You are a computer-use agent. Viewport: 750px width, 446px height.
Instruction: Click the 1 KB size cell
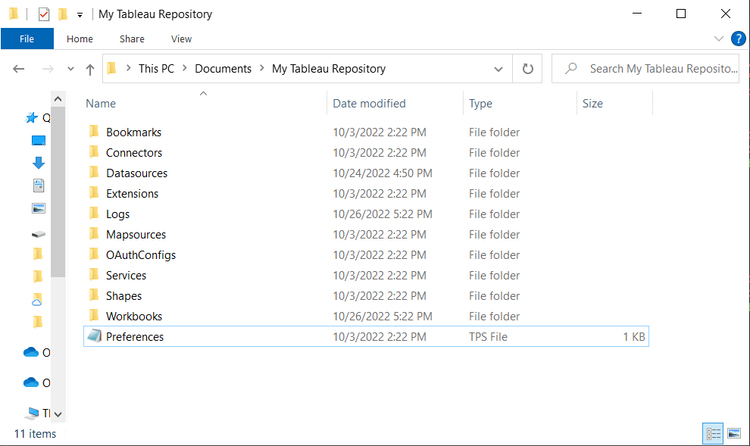click(x=634, y=337)
